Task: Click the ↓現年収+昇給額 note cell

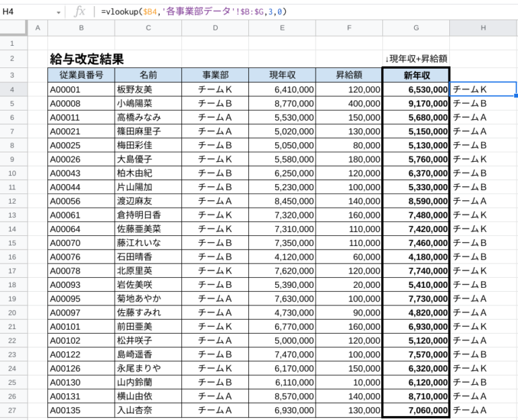Action: 416,59
